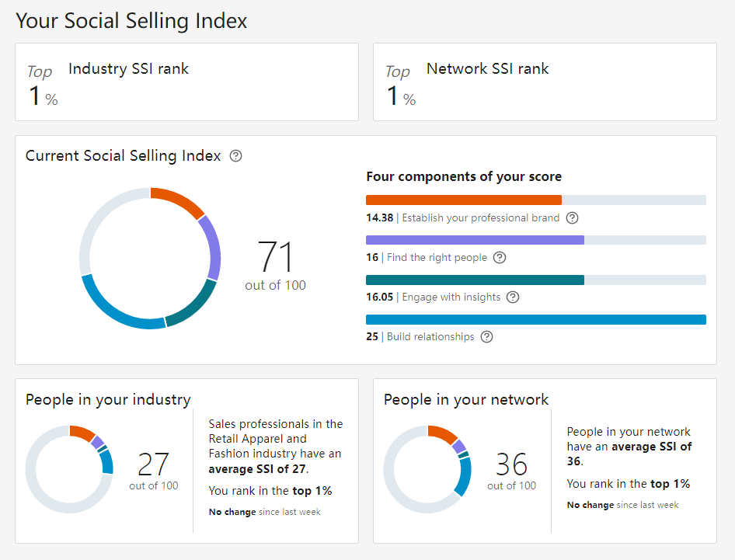
Task: Select the Network SSI rank card title
Action: pyautogui.click(x=487, y=68)
